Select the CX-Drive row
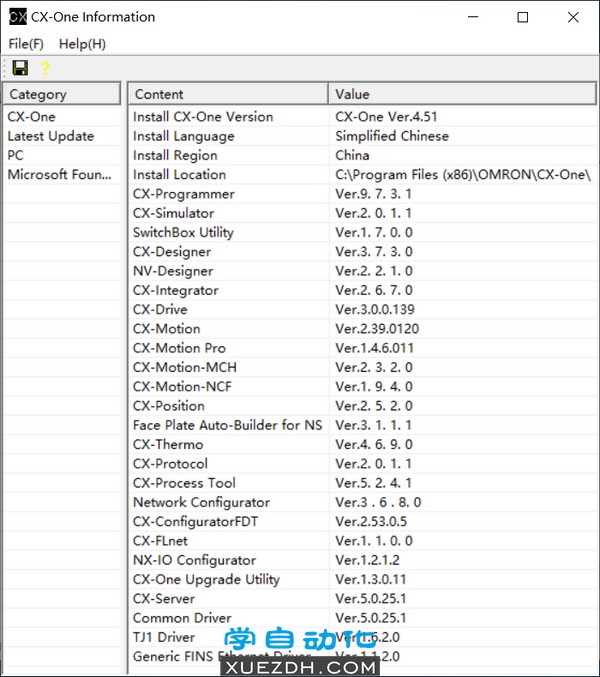 click(363, 310)
